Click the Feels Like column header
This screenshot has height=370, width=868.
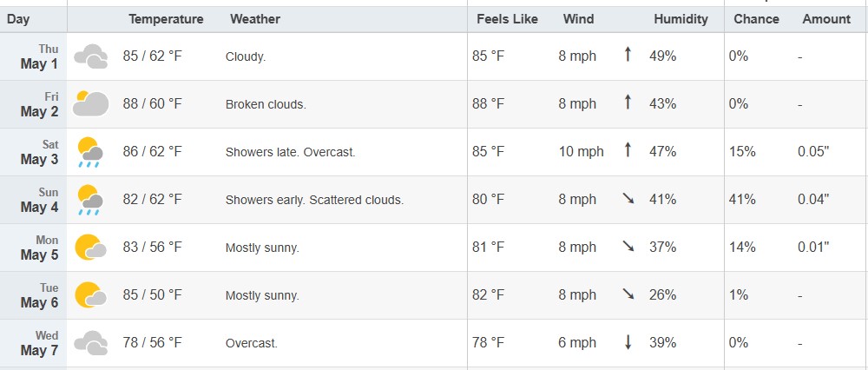(507, 19)
